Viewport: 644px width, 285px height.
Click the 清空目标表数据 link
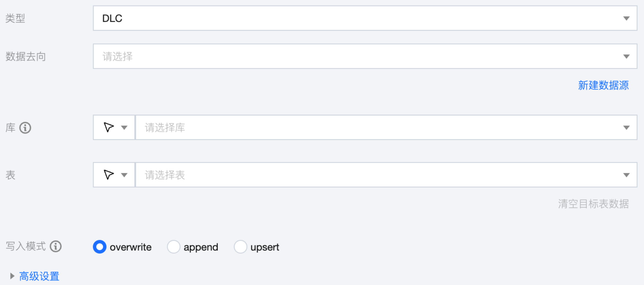tap(593, 204)
